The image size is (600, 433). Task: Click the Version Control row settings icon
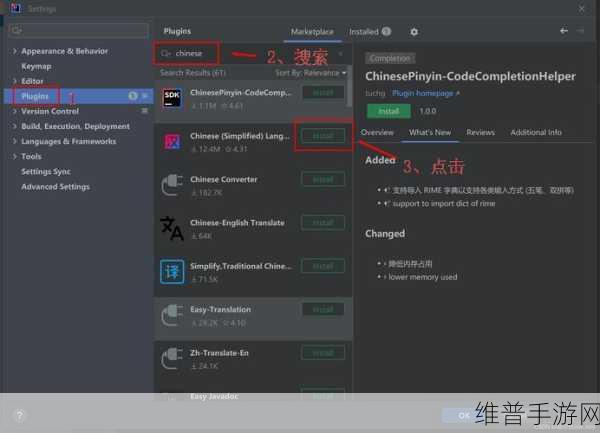[x=145, y=111]
